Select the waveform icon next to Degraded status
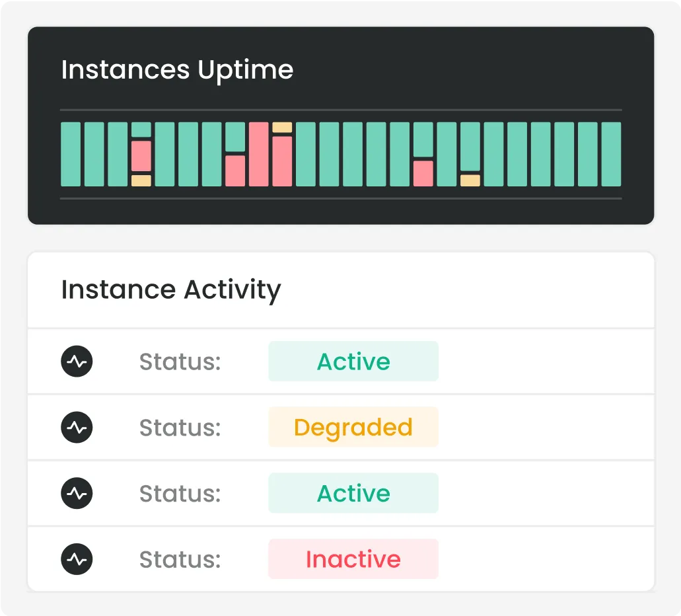The image size is (681, 616). [x=77, y=427]
